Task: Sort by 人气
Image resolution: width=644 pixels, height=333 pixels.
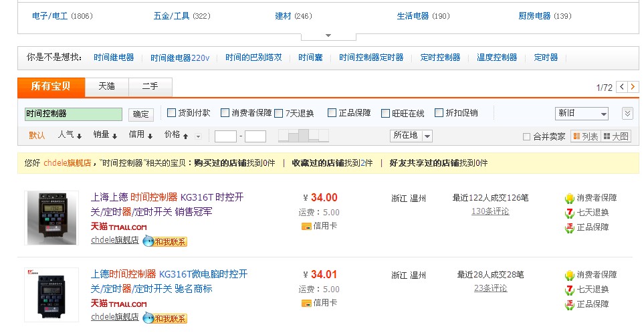Action: click(70, 134)
